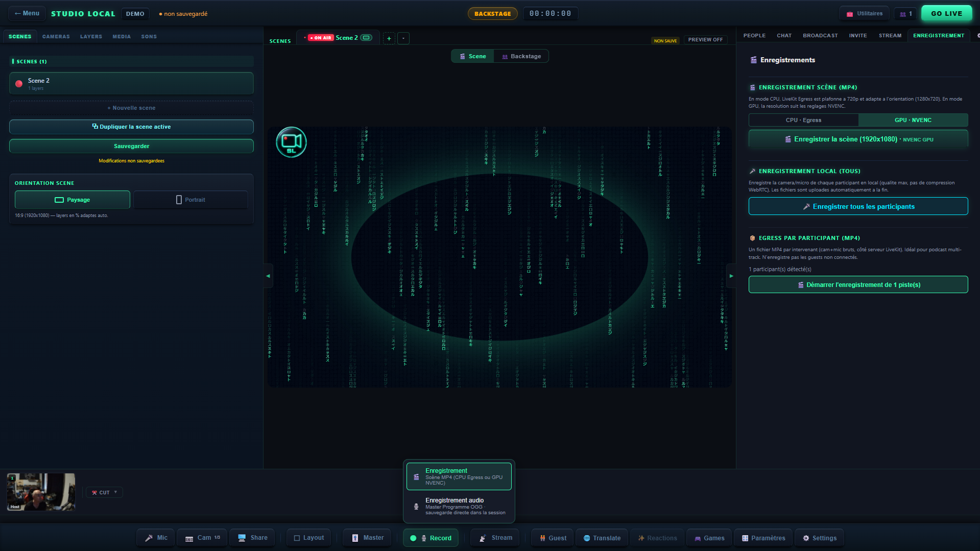Toggle the BACKSTAGE mode badge

492,14
